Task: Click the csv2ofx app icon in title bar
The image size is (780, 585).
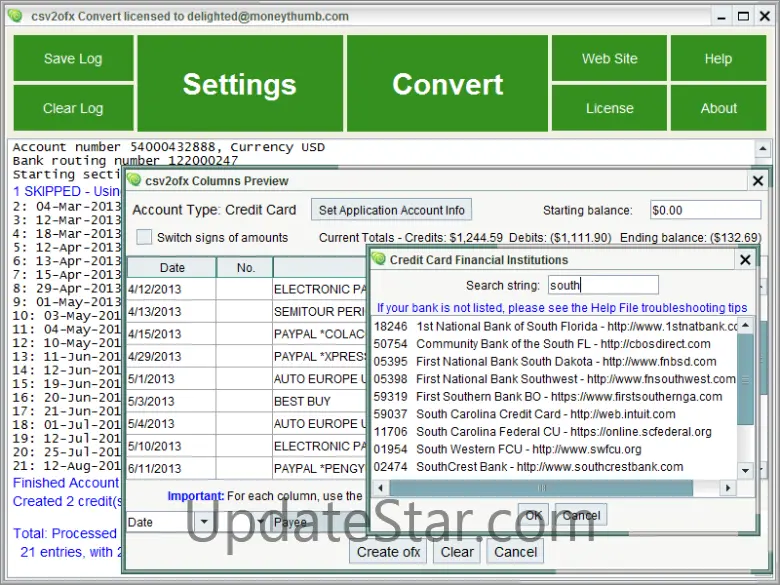Action: [x=15, y=15]
